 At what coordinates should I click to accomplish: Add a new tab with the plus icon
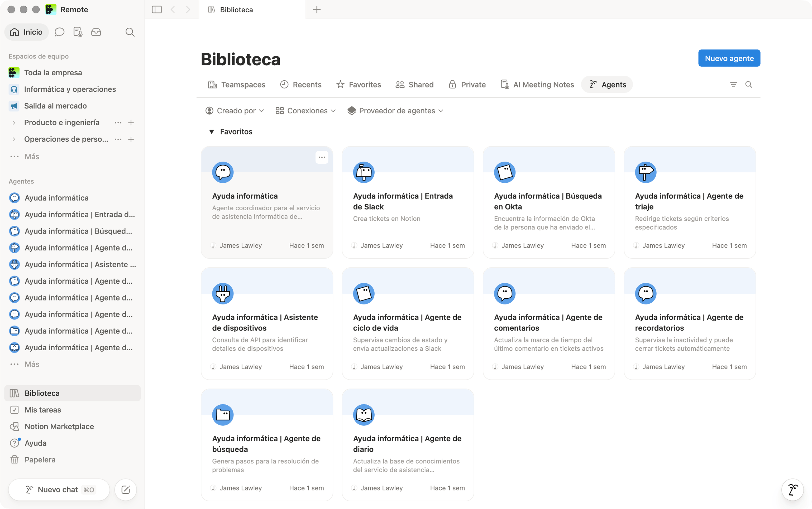(317, 9)
